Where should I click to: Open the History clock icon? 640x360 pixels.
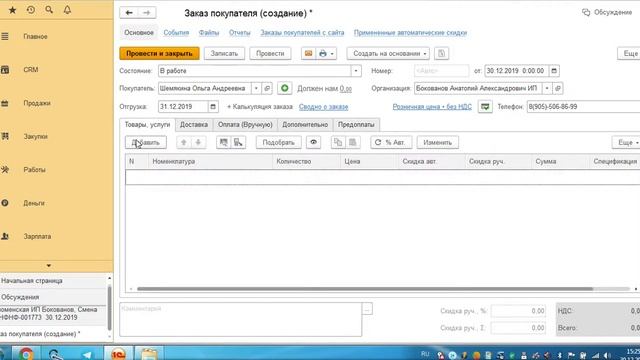pos(31,10)
